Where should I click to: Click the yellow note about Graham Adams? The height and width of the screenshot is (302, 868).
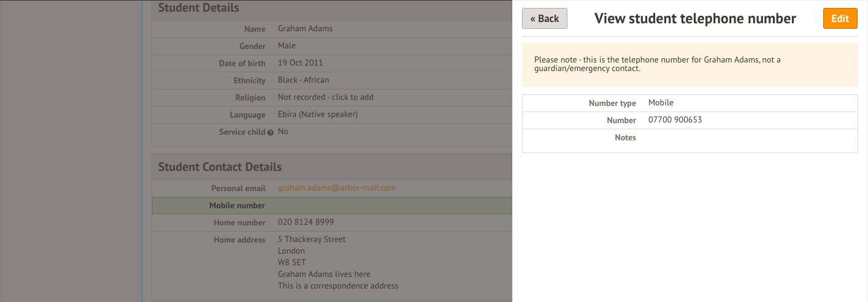coord(689,64)
